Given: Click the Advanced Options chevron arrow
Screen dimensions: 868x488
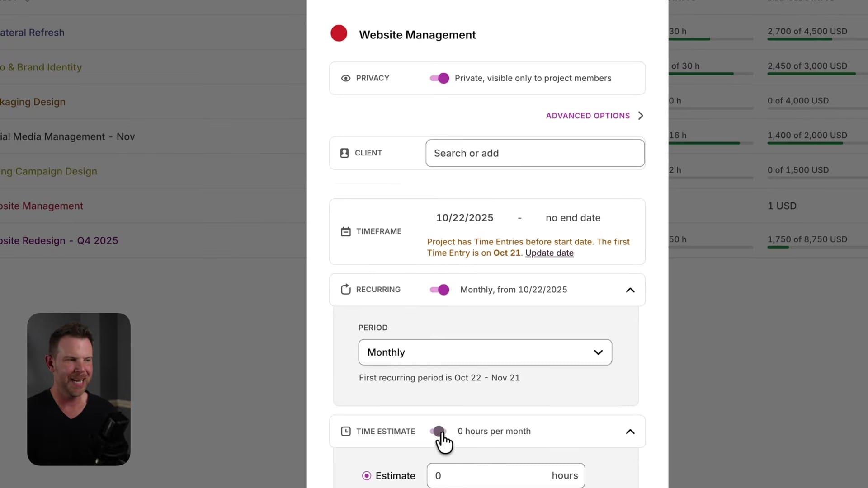Looking at the screenshot, I should tap(641, 116).
